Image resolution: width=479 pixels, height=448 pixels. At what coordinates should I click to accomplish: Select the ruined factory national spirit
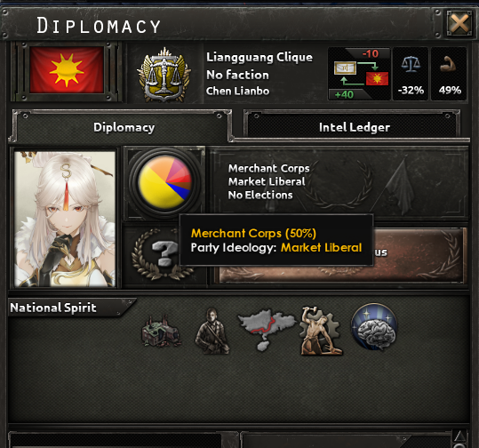161,332
